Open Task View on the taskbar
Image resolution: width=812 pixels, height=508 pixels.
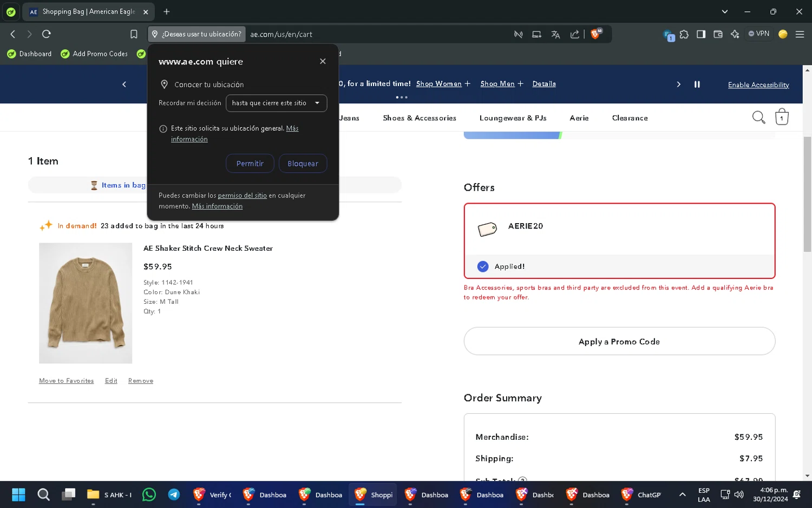pos(68,494)
